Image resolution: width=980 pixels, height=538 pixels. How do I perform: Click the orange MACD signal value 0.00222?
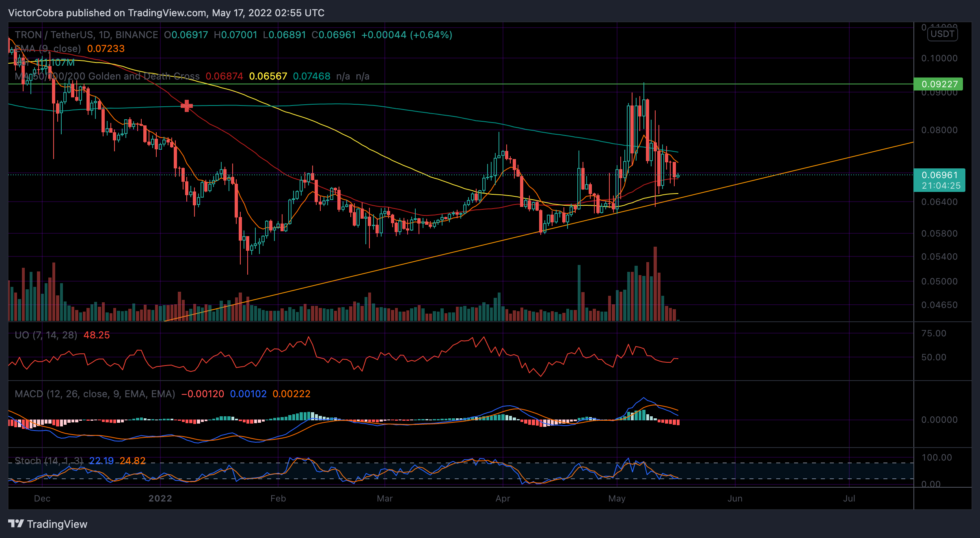(x=291, y=394)
